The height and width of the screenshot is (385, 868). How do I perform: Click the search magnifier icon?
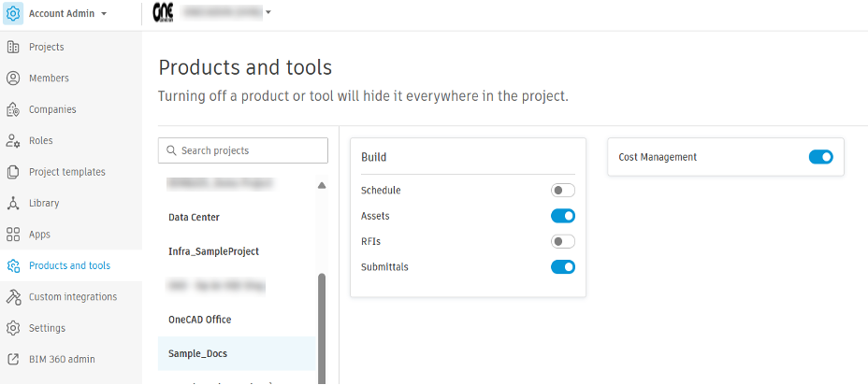171,150
